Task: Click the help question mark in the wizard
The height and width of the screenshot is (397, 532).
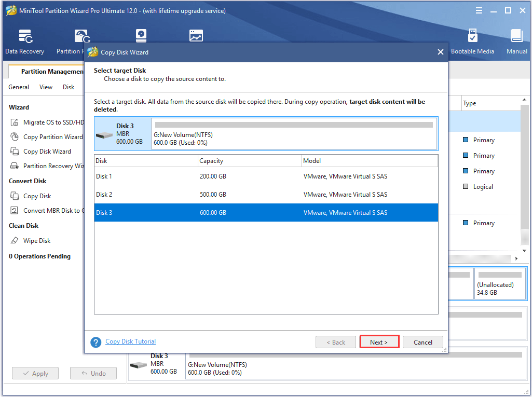Action: click(x=96, y=342)
